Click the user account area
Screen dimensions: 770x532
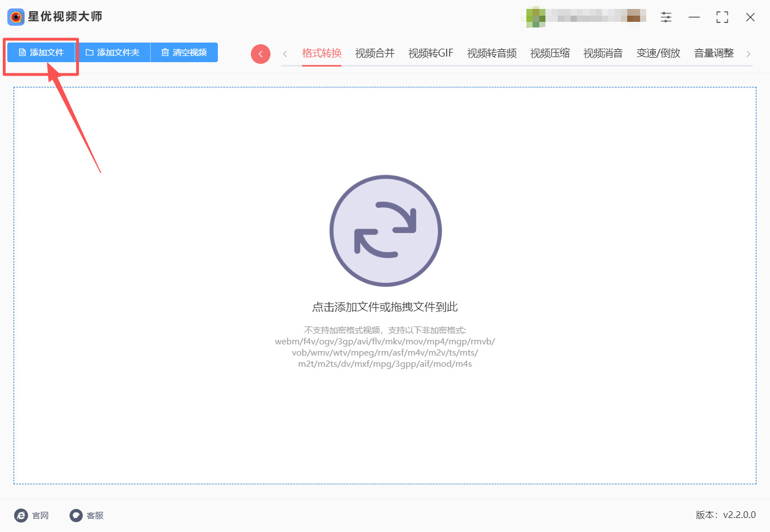(x=584, y=17)
